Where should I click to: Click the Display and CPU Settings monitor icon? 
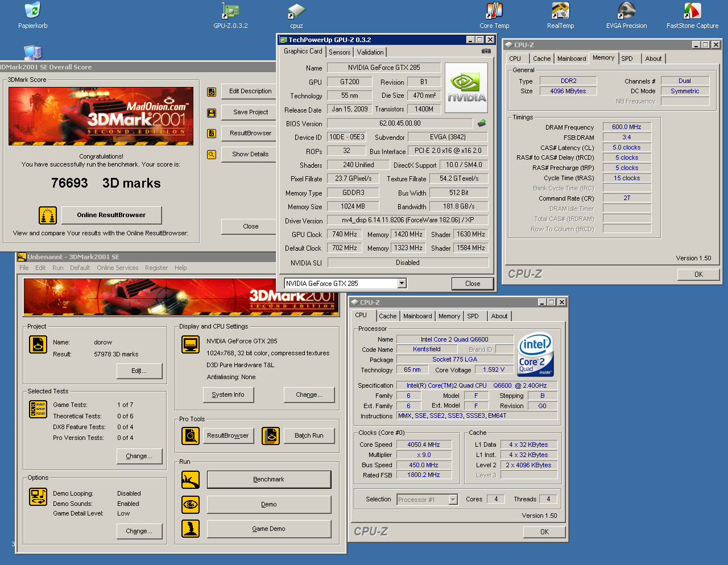click(191, 345)
